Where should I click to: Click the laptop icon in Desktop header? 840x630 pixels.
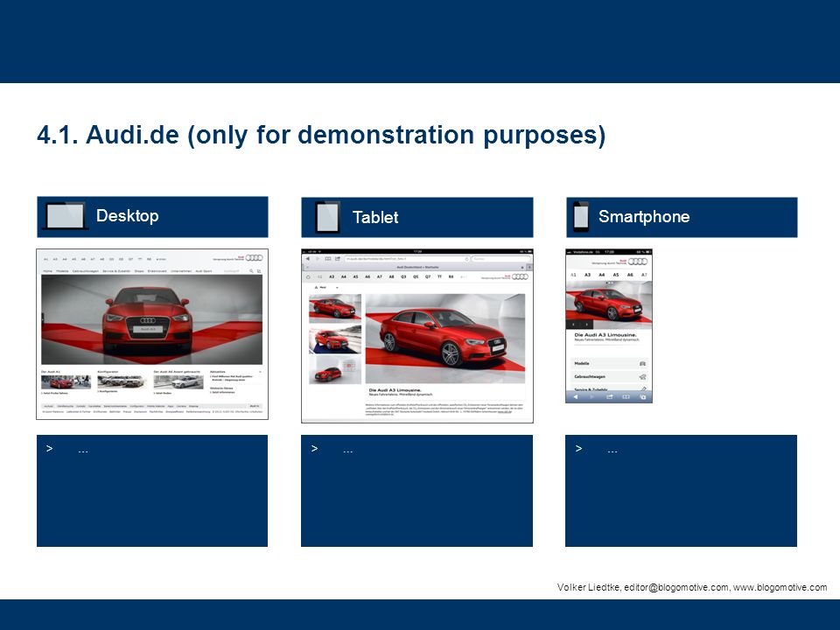tap(66, 216)
